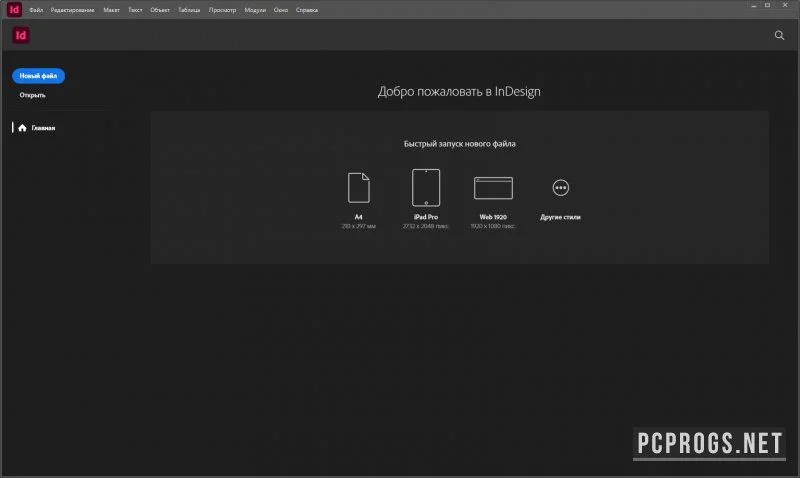Minimize the InDesign window
This screenshot has height=478, width=800.
[754, 5]
